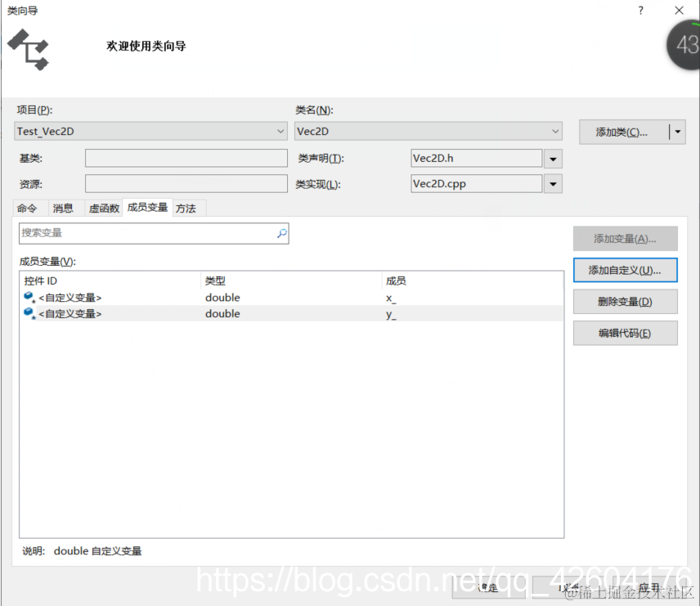Image resolution: width=700 pixels, height=606 pixels.
Task: Open the project dropdown showing Test_Vec2D
Action: click(151, 132)
